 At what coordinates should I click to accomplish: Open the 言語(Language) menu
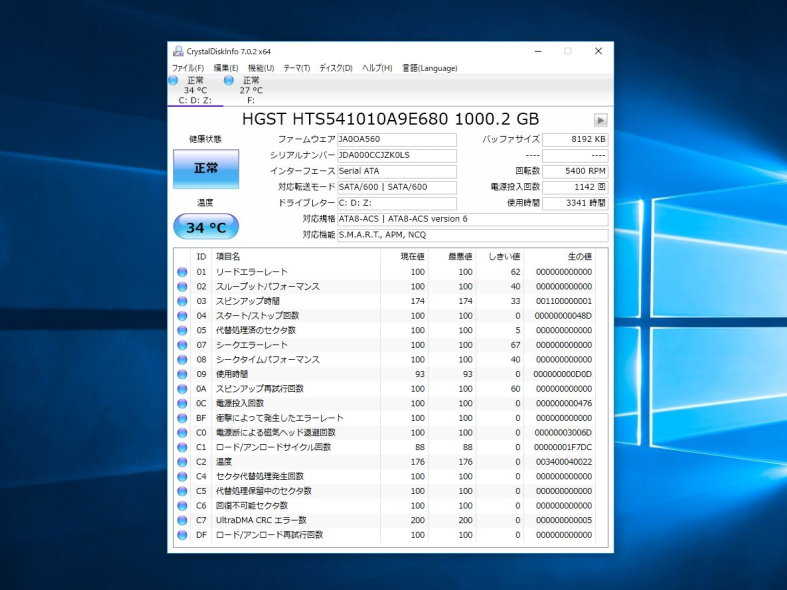430,68
